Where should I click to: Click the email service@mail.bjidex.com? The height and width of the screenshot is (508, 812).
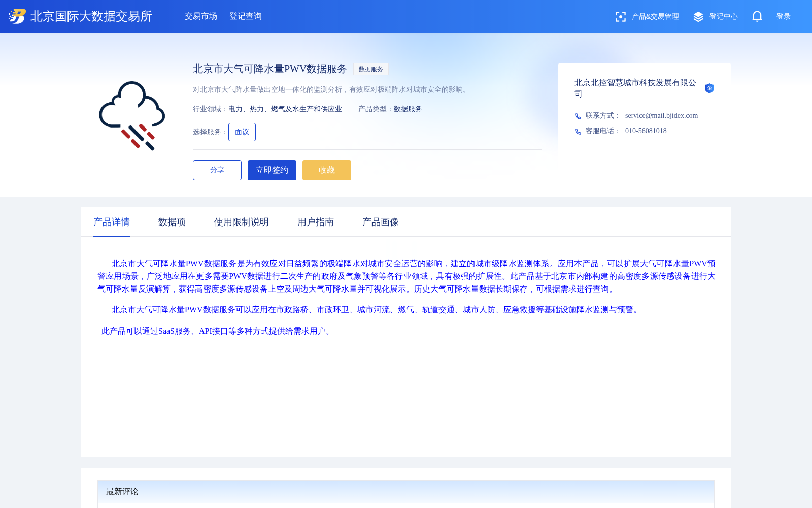tap(661, 116)
